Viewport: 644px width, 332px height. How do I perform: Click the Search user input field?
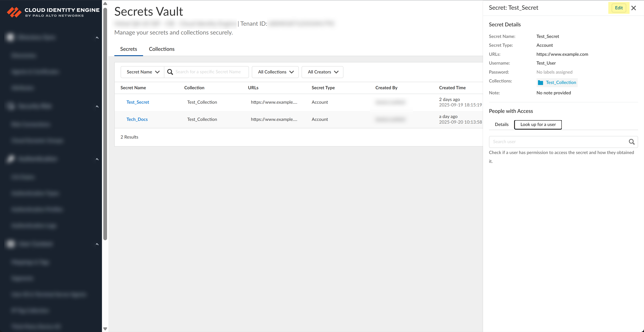[x=558, y=142]
